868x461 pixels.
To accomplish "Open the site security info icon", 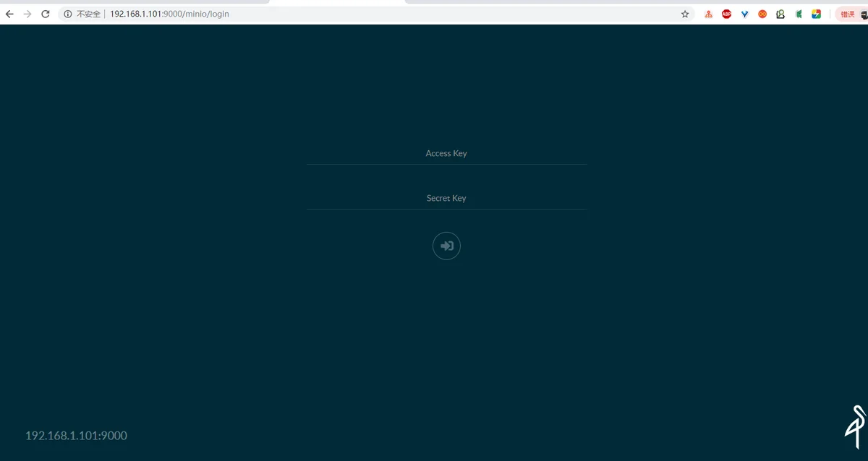I will [x=67, y=14].
